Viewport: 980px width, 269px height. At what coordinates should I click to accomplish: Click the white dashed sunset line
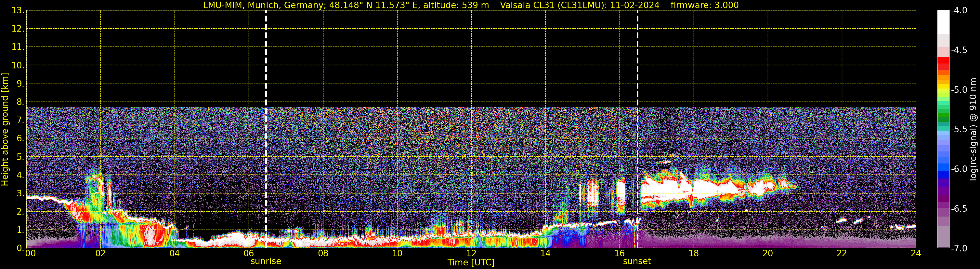(x=638, y=57)
